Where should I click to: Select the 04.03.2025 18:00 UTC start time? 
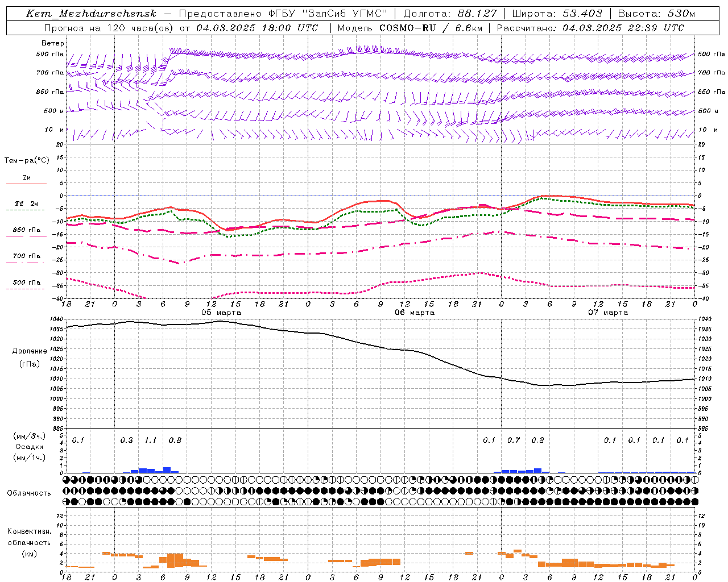(x=257, y=28)
